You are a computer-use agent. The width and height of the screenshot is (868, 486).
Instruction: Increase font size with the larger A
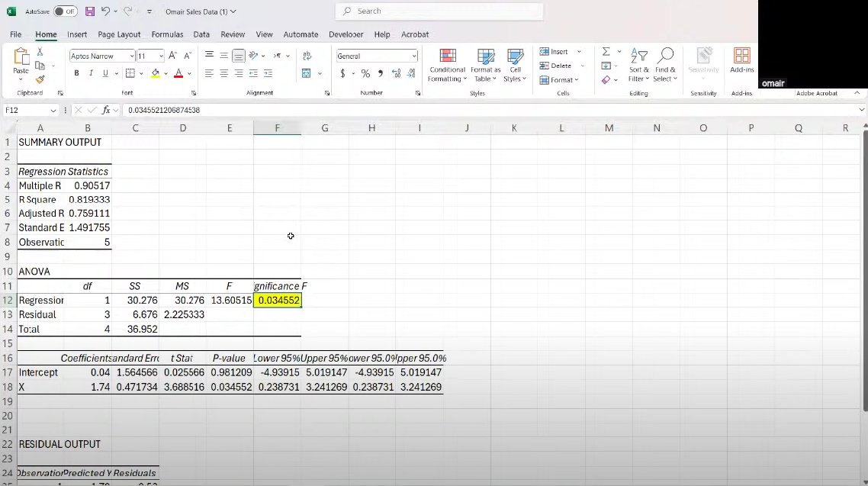(x=172, y=56)
